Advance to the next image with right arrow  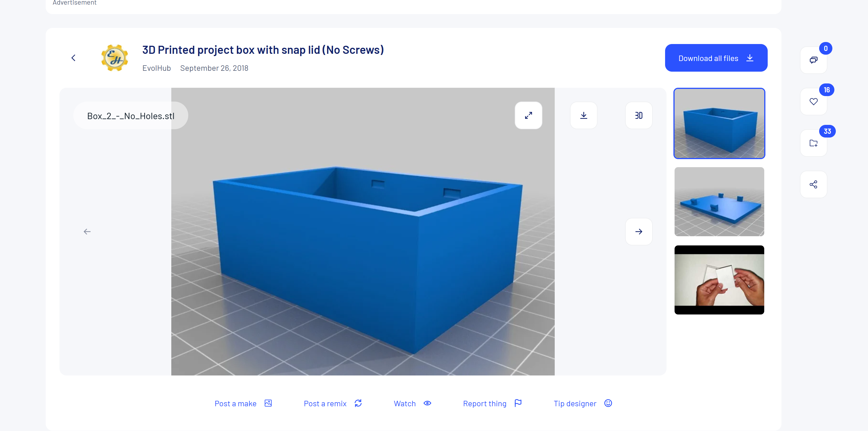click(x=639, y=231)
